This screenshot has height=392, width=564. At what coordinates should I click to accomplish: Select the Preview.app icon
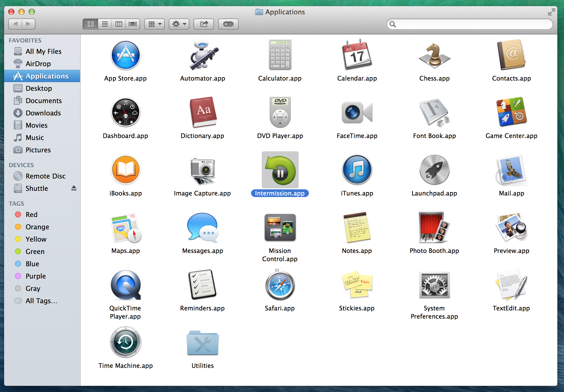tap(511, 227)
